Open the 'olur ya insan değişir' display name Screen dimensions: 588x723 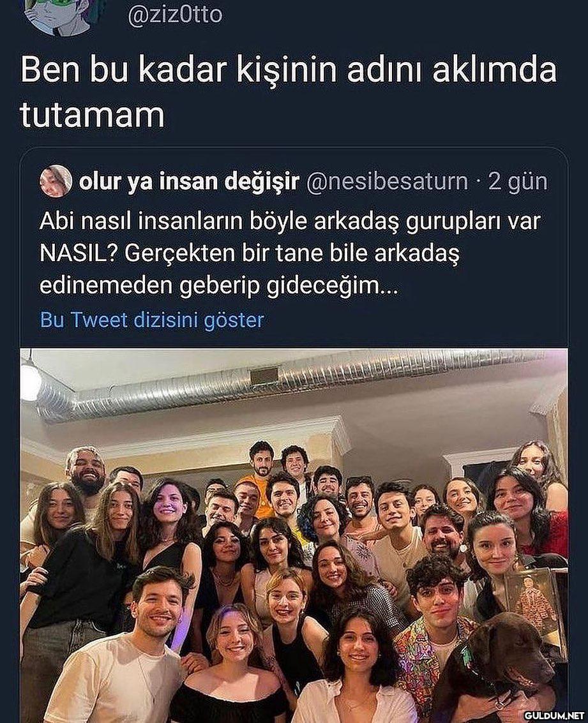click(x=189, y=182)
